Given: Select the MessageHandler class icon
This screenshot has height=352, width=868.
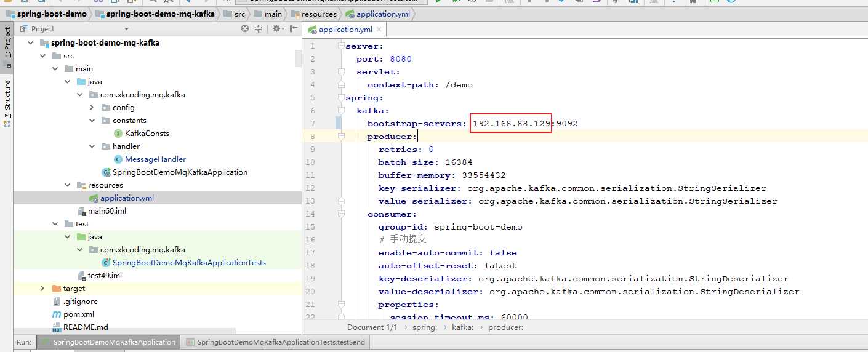Looking at the screenshot, I should click(x=118, y=159).
